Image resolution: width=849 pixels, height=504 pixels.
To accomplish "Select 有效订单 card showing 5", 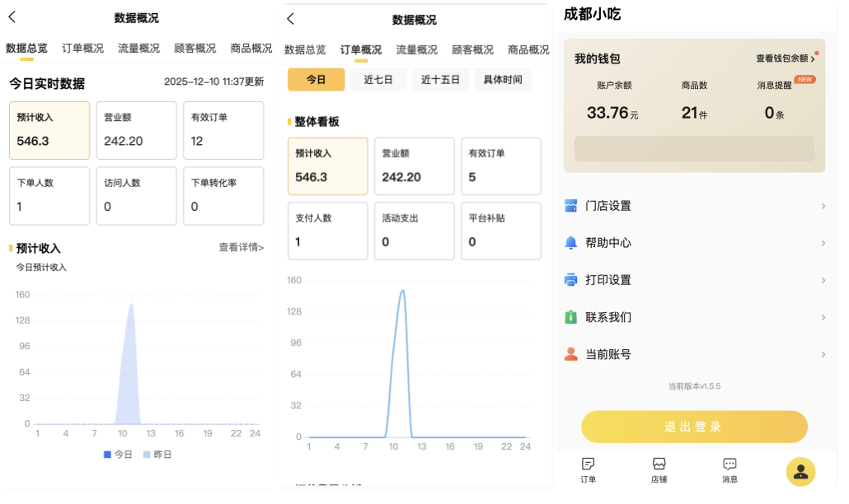I will point(501,166).
